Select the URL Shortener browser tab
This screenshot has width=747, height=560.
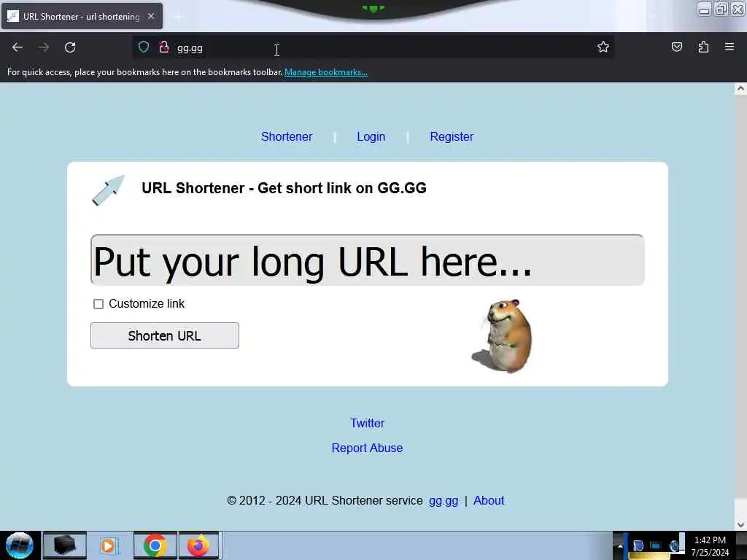(x=82, y=16)
